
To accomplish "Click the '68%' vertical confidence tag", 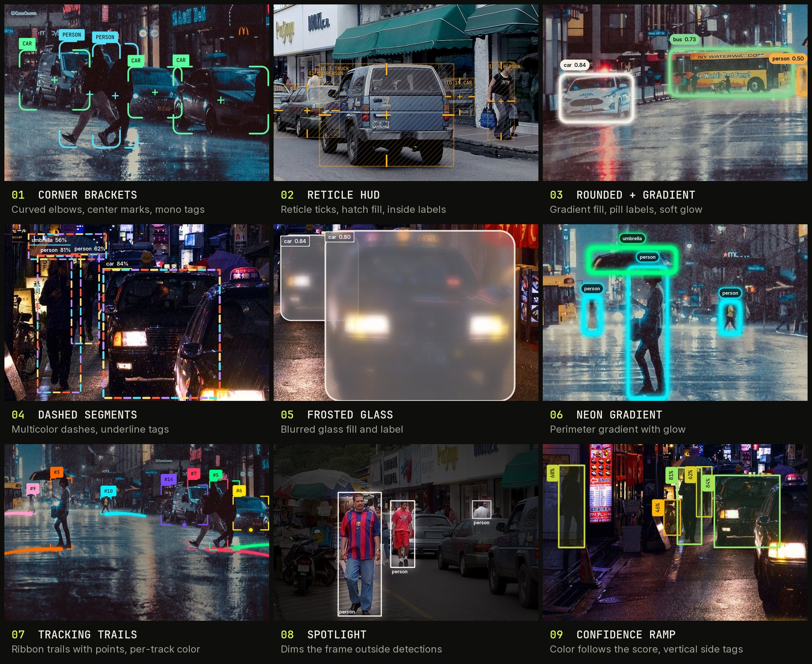I will point(552,474).
